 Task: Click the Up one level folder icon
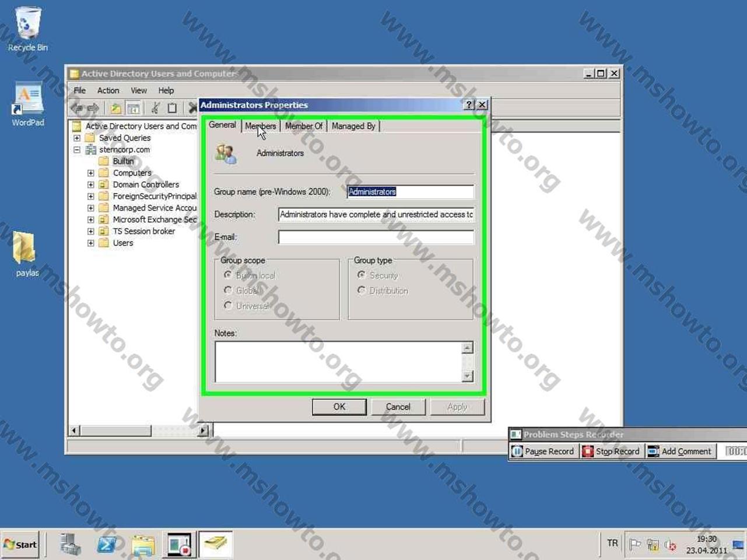pos(116,108)
